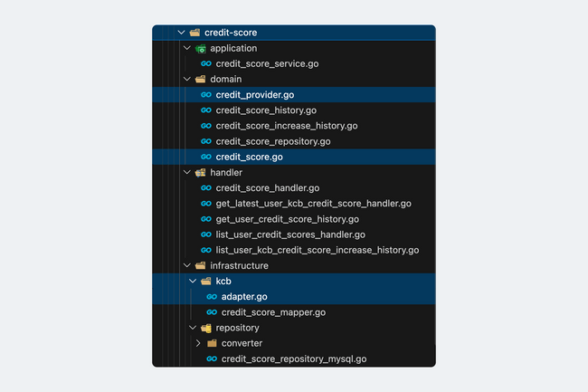The width and height of the screenshot is (588, 392).
Task: Open get_latest_user_kcb_credit_score_handler.go file
Action: [x=314, y=204]
